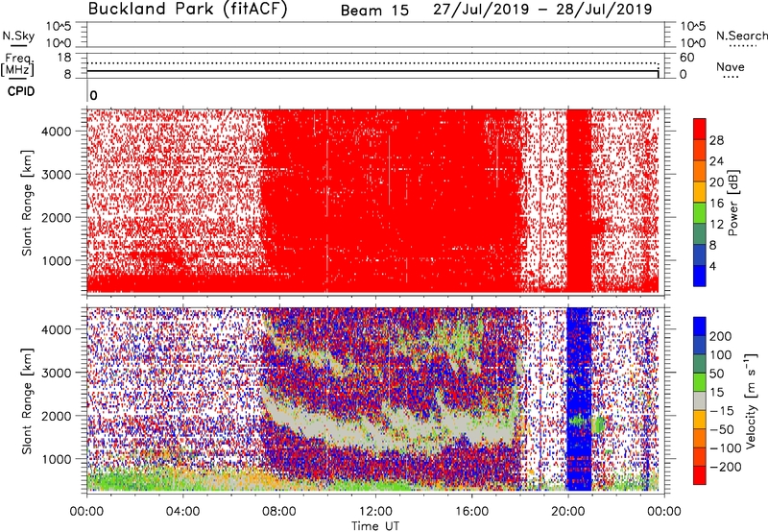Click the "04:00" time tick label
Viewport: 768px width, 532px height.
coord(182,512)
